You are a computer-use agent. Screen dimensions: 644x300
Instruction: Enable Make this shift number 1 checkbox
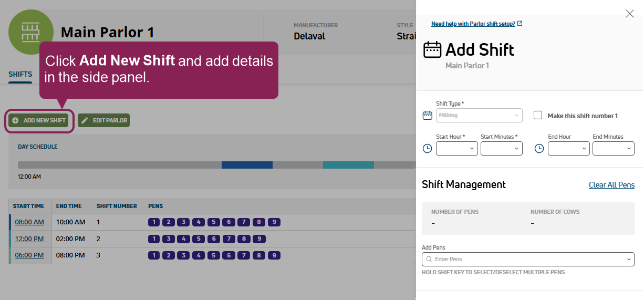click(x=538, y=116)
